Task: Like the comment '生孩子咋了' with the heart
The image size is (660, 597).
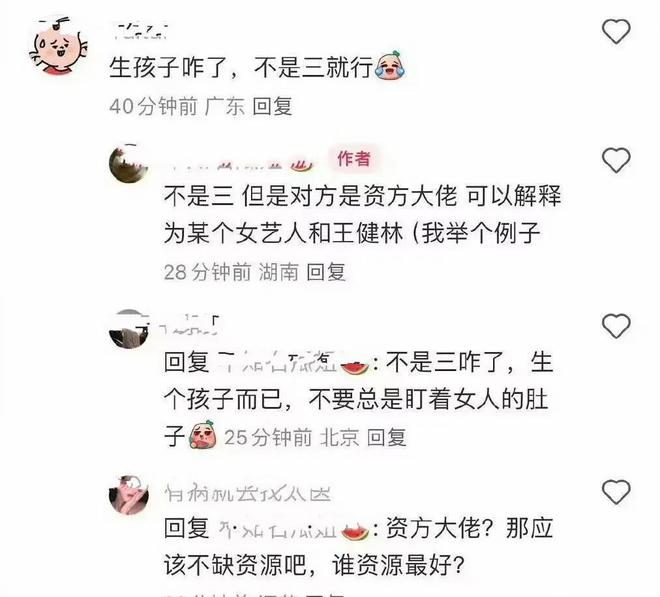Action: point(616,32)
